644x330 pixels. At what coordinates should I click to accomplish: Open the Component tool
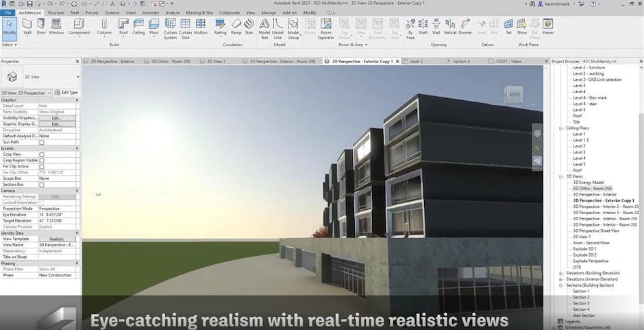pyautogui.click(x=79, y=27)
